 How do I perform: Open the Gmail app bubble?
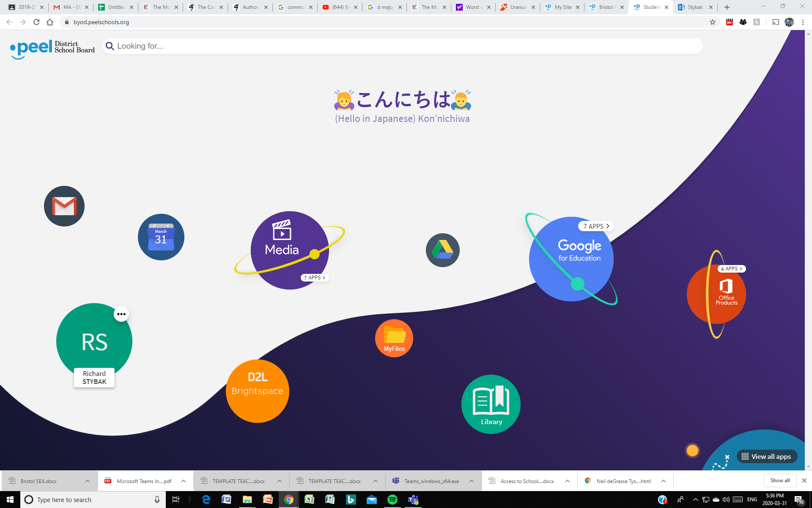click(x=64, y=206)
